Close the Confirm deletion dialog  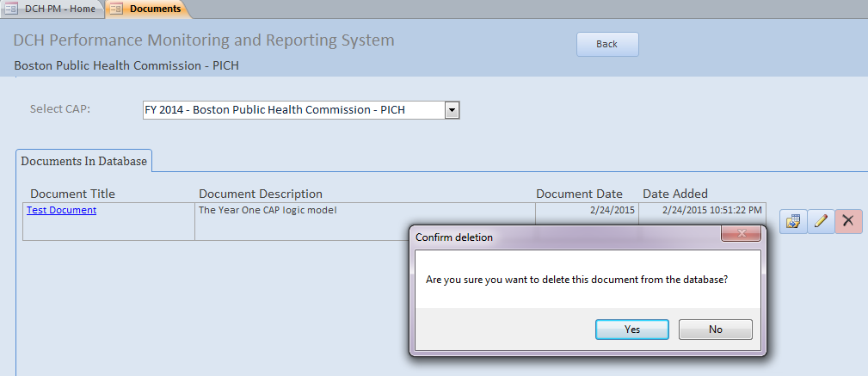(739, 235)
